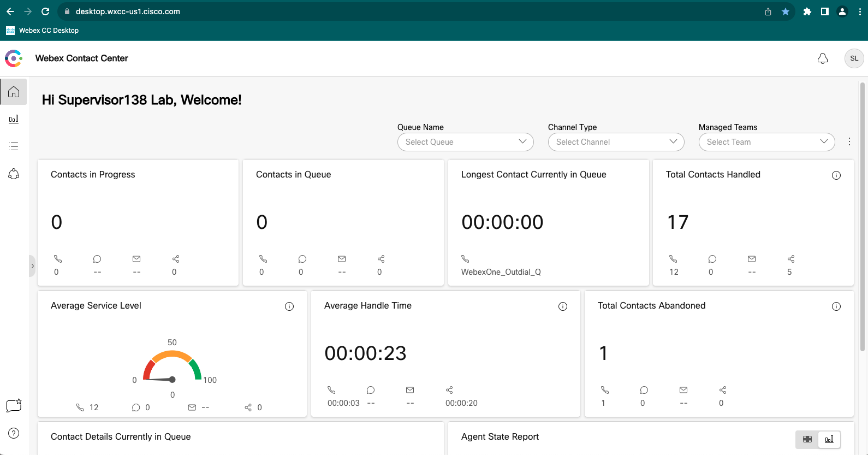Switch Agent State Report to table view
868x455 pixels.
807,439
